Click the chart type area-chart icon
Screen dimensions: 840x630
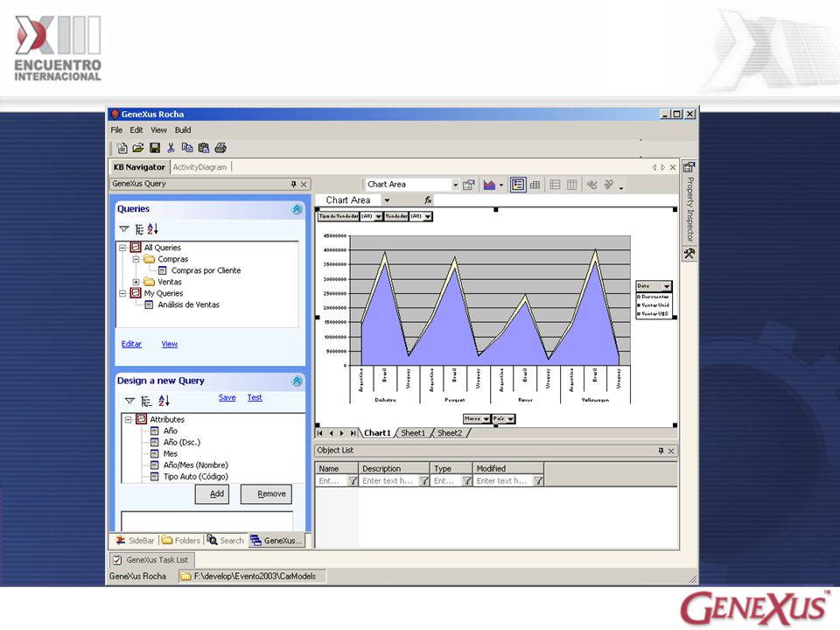point(489,185)
